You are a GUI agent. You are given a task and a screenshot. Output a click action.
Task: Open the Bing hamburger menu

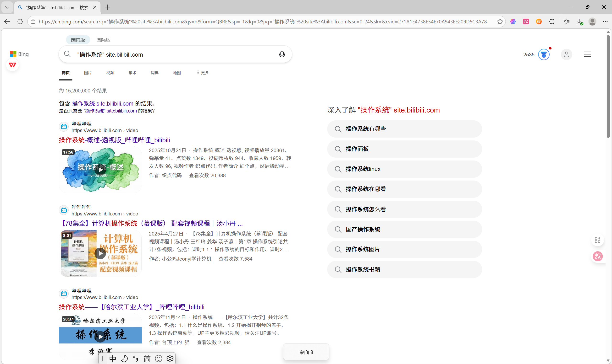pyautogui.click(x=587, y=54)
